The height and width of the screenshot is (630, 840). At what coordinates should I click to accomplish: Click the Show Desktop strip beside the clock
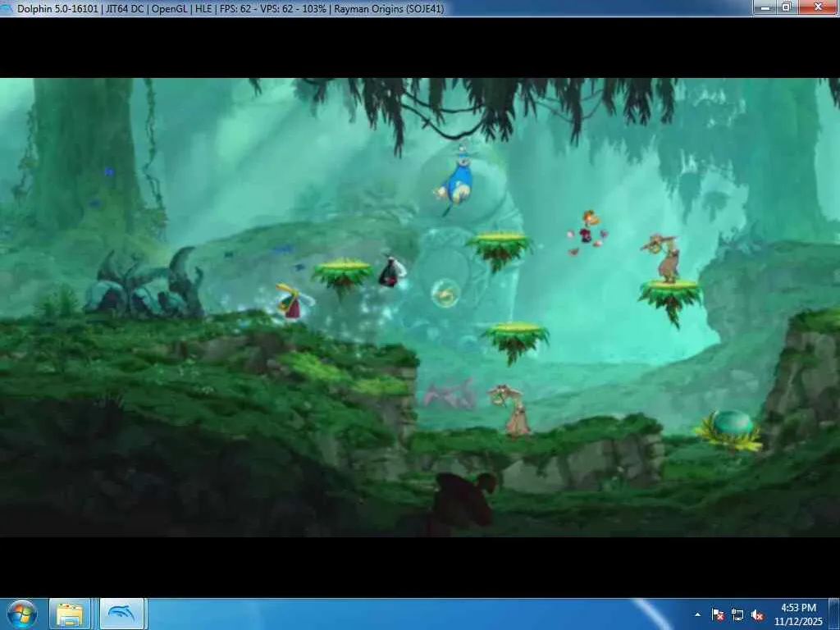coord(834,614)
